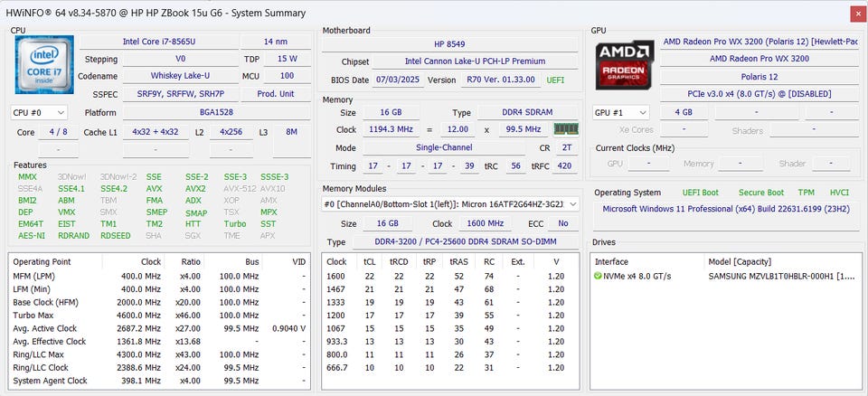Click the Ring/LLC Max row
Viewport: 868px width, 396px height.
[159, 354]
